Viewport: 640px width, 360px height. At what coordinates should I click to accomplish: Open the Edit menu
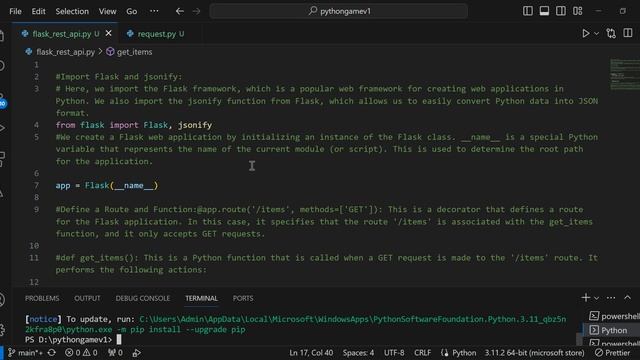click(x=38, y=11)
